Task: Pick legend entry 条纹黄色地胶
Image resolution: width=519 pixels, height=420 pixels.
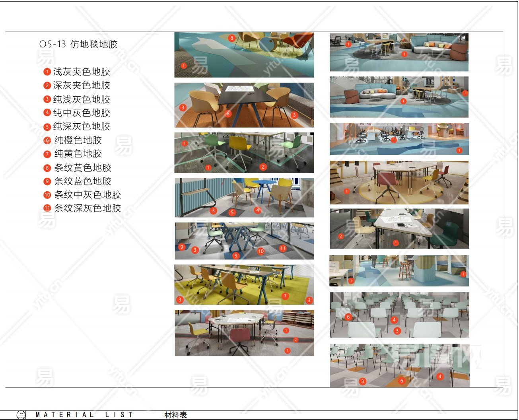Action: tap(78, 168)
